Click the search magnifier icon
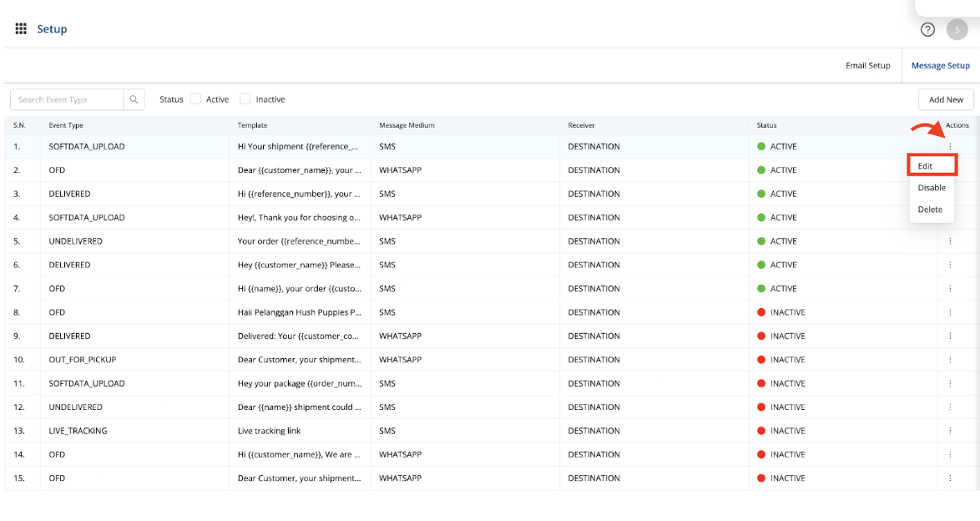Image resolution: width=980 pixels, height=521 pixels. point(134,99)
